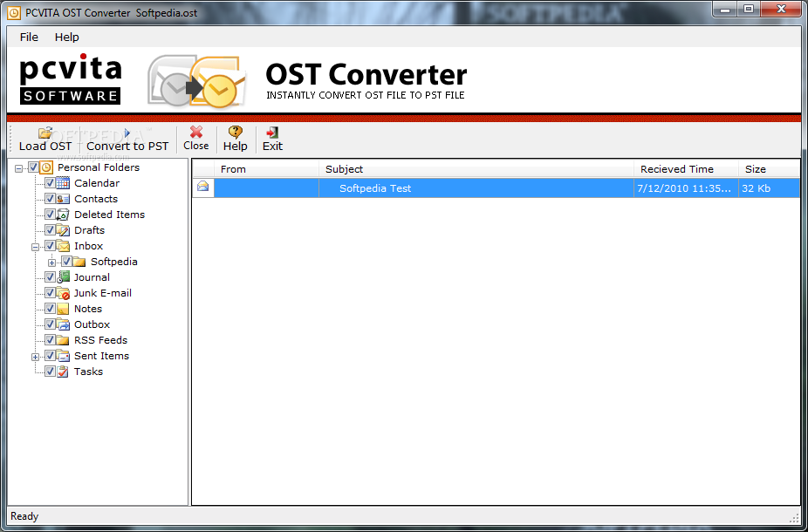
Task: Click the Inbox folder icon
Action: [63, 246]
